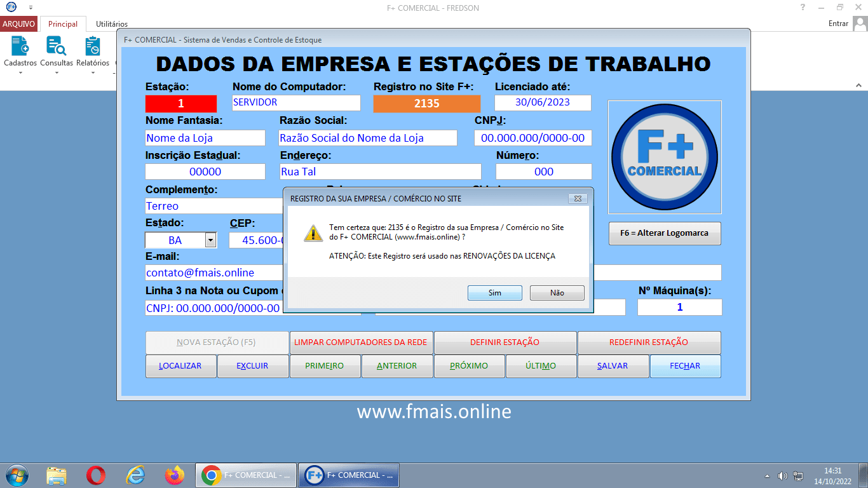
Task: Switch to the Chrome F+ COMERCIAL taskbar window
Action: 246,475
